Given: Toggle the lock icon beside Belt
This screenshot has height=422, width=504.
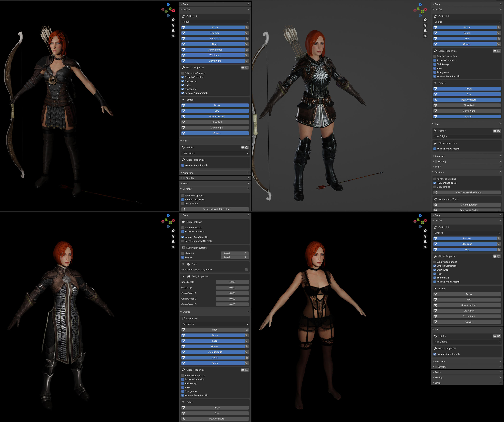Looking at the screenshot, I should pyautogui.click(x=499, y=39).
